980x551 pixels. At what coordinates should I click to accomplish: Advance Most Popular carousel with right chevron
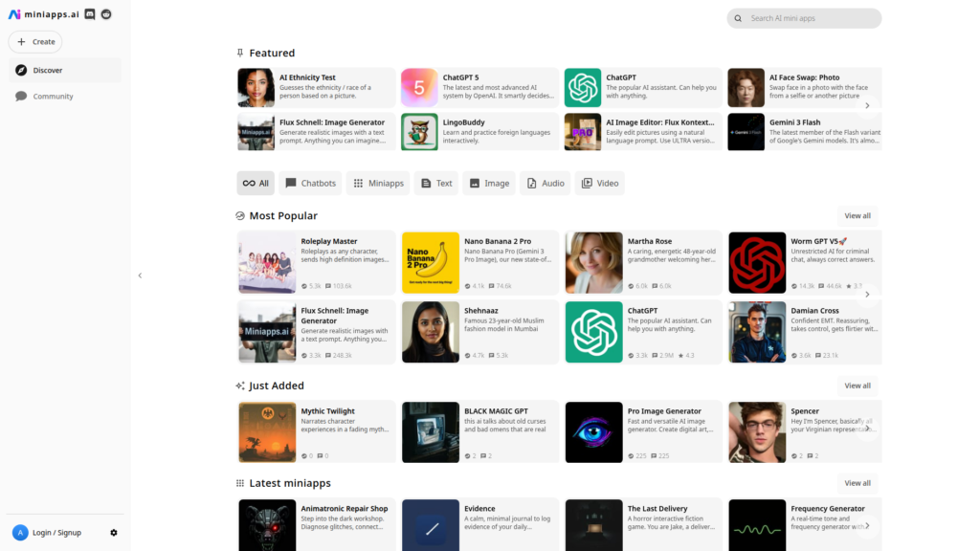pyautogui.click(x=867, y=295)
